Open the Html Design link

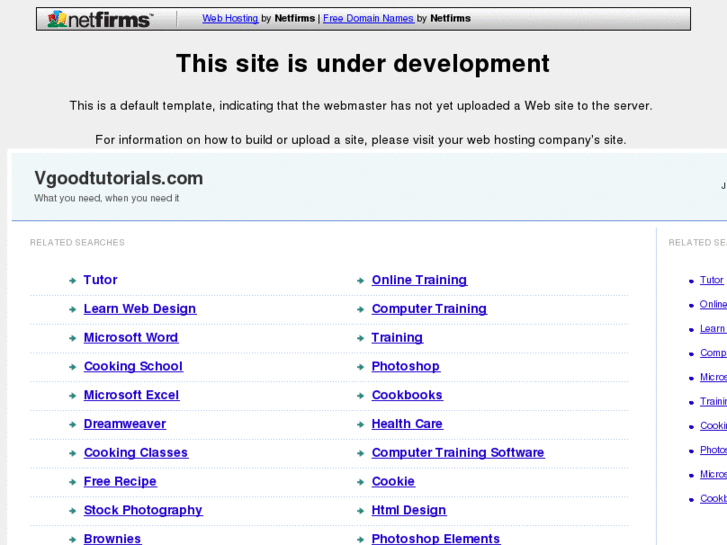click(x=409, y=510)
